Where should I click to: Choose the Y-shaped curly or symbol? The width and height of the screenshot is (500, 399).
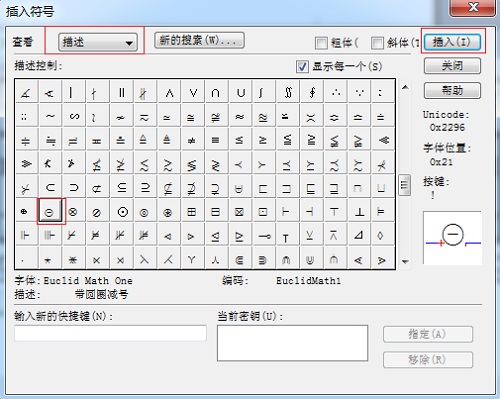tap(192, 259)
